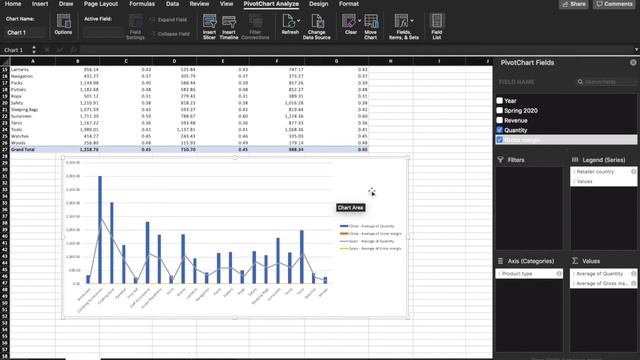Image resolution: width=640 pixels, height=360 pixels.
Task: Open the View tab
Action: click(226, 4)
